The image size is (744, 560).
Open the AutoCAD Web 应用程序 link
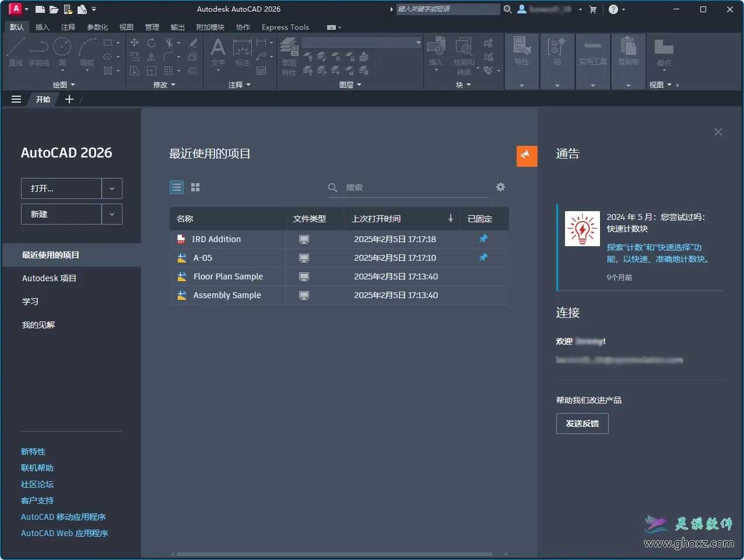click(x=65, y=533)
